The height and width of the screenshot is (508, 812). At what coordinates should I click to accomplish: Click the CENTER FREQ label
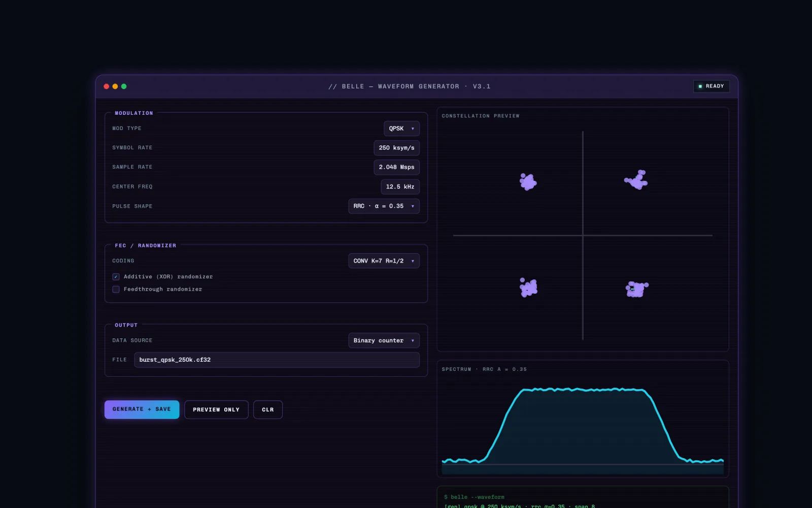pyautogui.click(x=132, y=187)
